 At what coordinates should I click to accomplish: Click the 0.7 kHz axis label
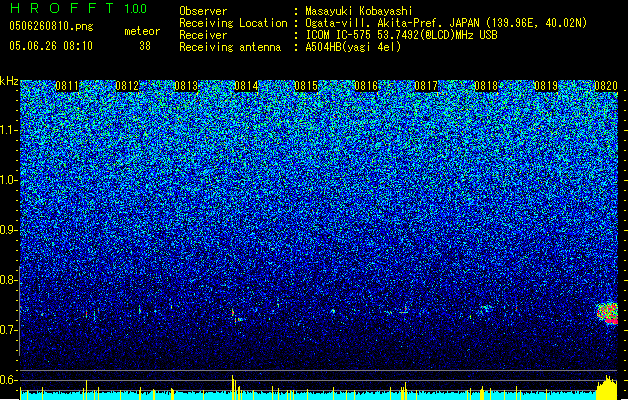click(x=9, y=330)
